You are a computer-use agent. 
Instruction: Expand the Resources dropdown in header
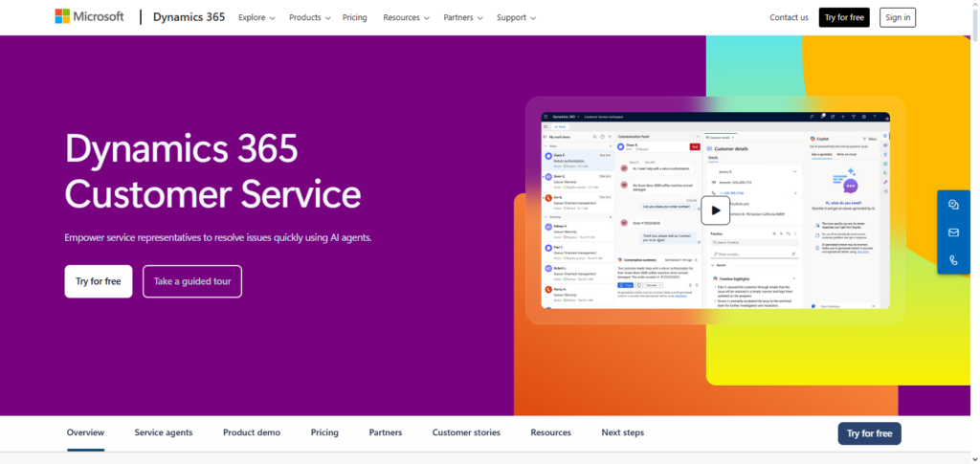click(x=406, y=17)
